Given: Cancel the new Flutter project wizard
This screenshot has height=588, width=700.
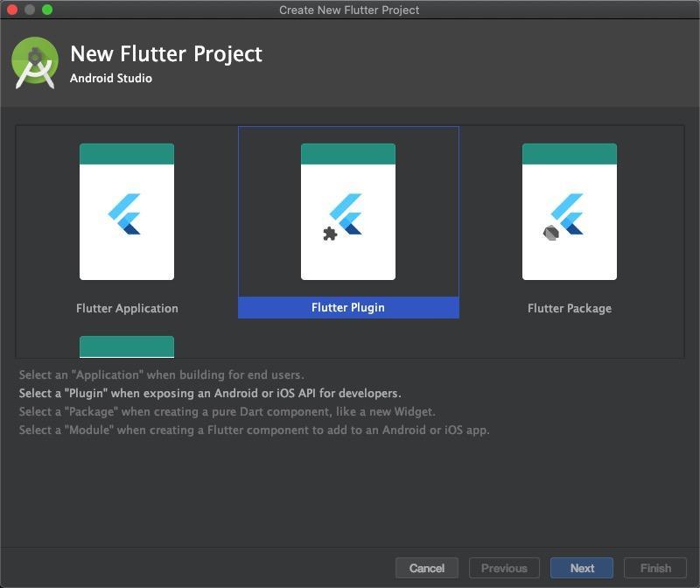Looking at the screenshot, I should [427, 568].
